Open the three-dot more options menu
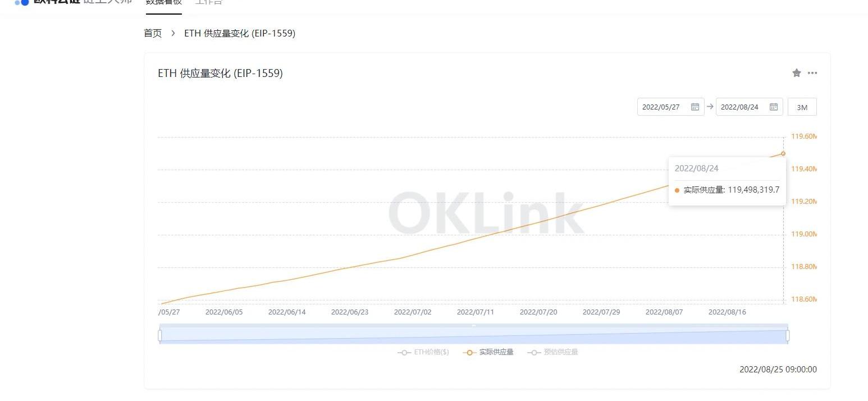 812,73
